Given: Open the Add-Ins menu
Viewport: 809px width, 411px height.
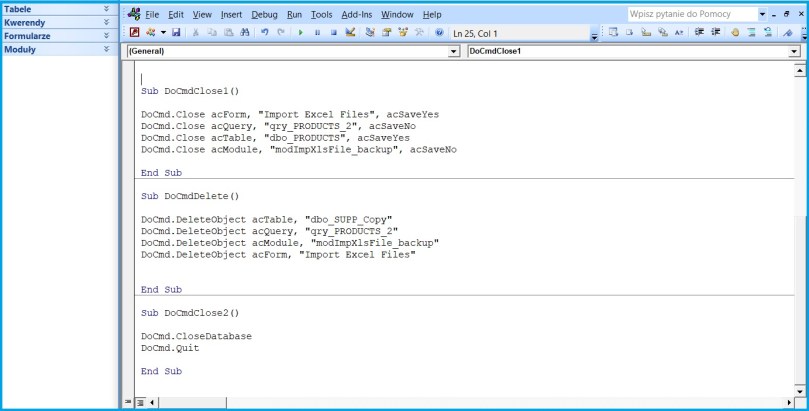Looking at the screenshot, I should tap(357, 15).
